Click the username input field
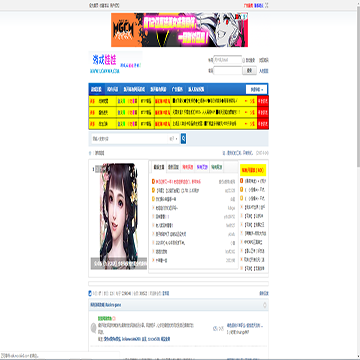Image resolution: width=360 pixels, height=360 pixels. [228, 60]
